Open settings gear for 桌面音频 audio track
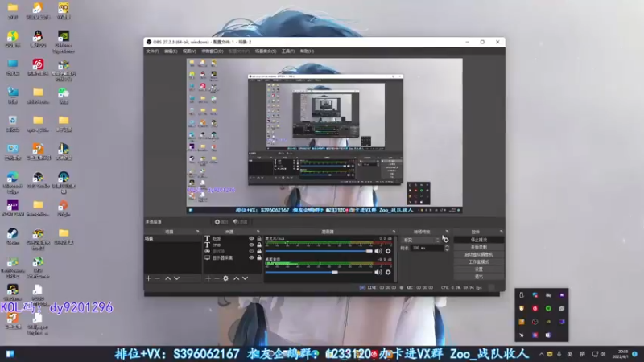 [x=388, y=272]
